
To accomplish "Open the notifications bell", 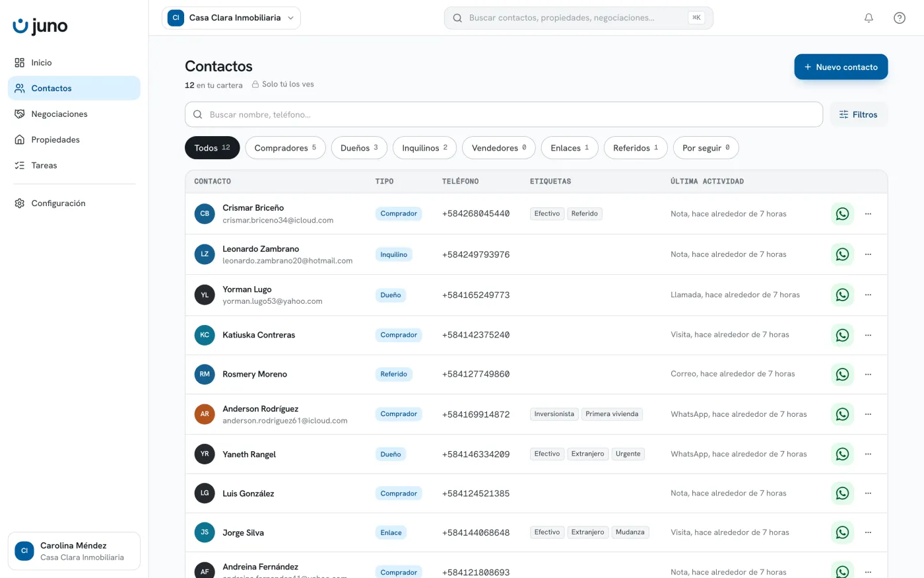I will point(869,18).
